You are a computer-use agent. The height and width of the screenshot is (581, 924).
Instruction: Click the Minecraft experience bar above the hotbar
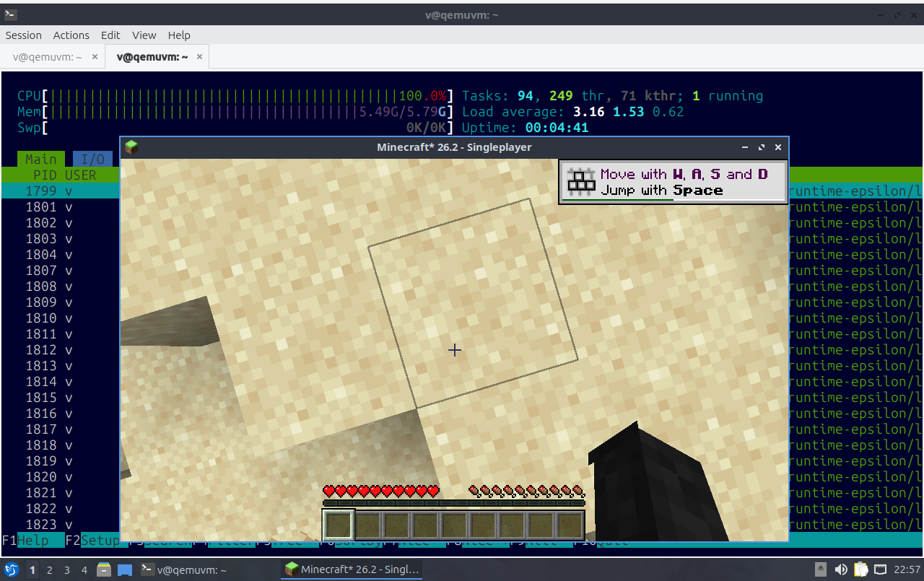click(x=454, y=503)
